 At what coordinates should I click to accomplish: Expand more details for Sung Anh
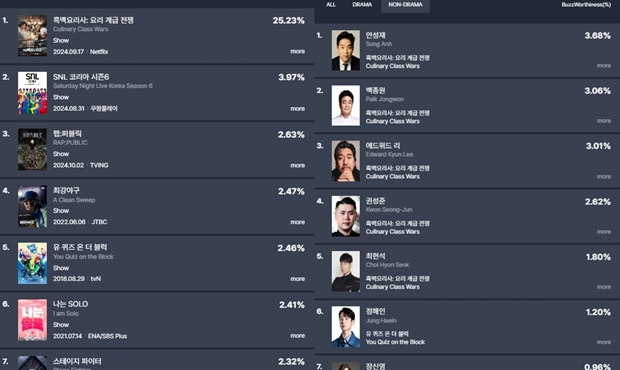pyautogui.click(x=604, y=66)
